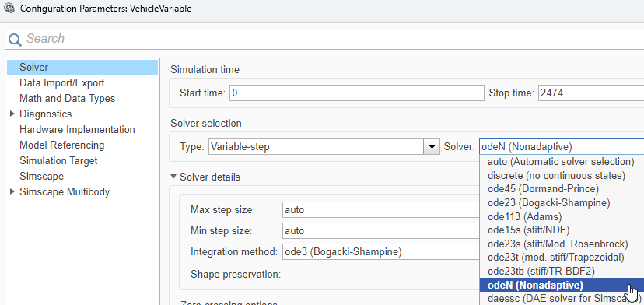
Task: Choose ode23s (stiff/Mod. Rosenbrock) solver
Action: coord(562,244)
